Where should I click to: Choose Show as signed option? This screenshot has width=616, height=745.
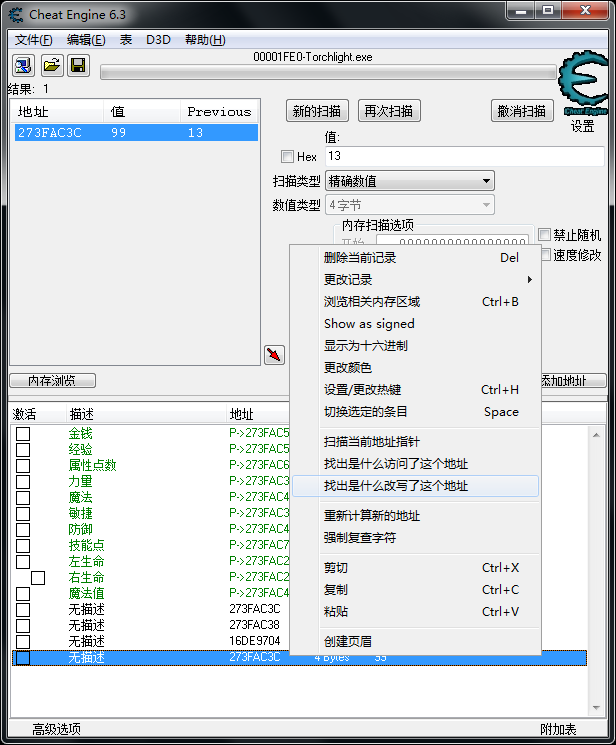click(415, 324)
